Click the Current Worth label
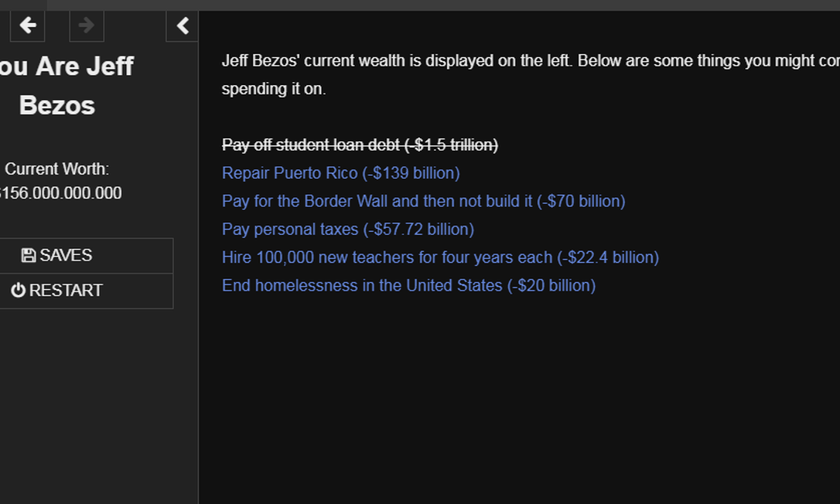840x504 pixels. [x=56, y=169]
